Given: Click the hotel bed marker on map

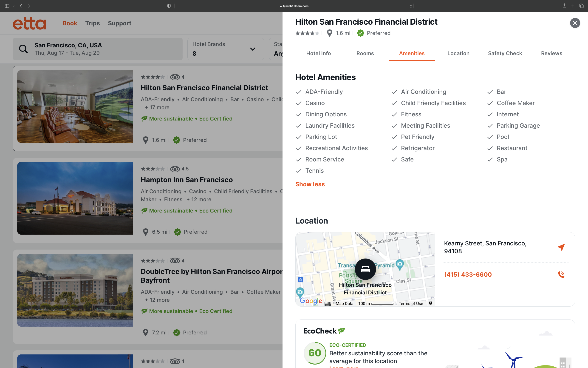Looking at the screenshot, I should 365,269.
